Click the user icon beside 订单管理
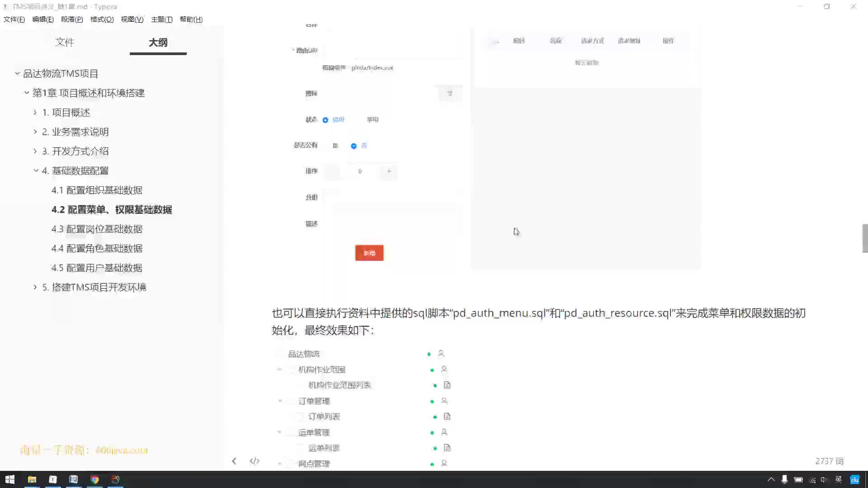 tap(444, 400)
